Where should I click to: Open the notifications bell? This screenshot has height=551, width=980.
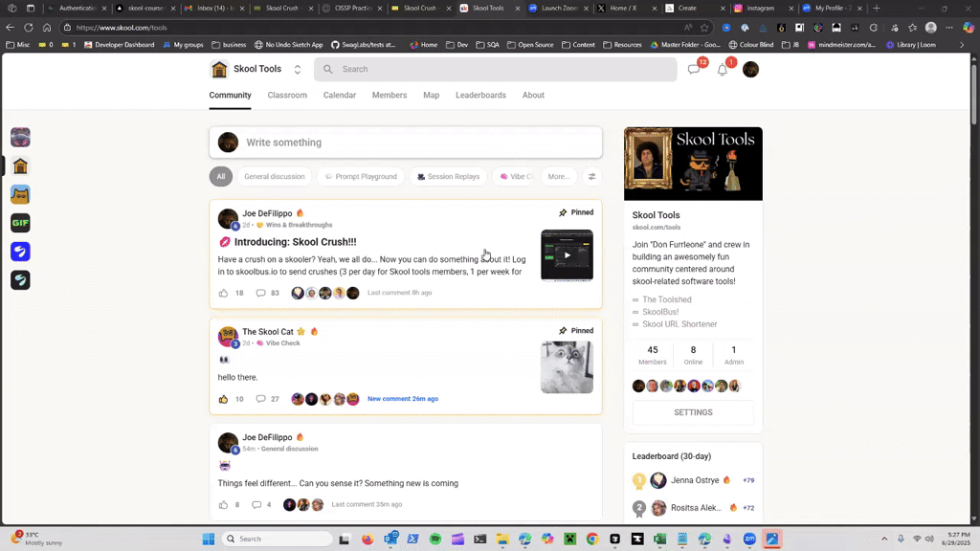click(x=723, y=69)
